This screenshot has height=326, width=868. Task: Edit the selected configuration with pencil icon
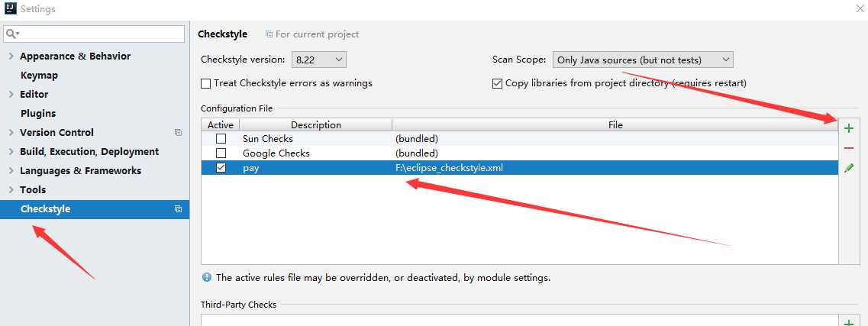[849, 168]
